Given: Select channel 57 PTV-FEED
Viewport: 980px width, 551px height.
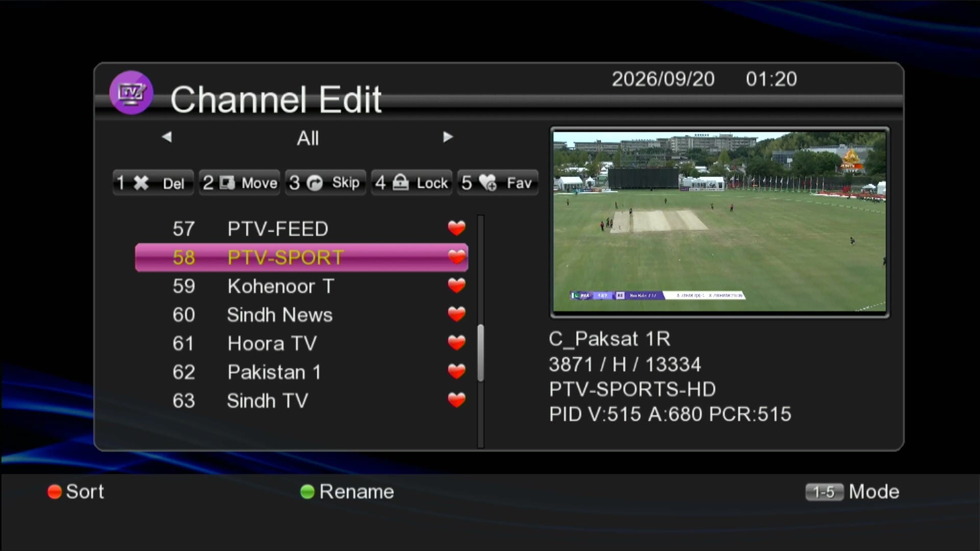Looking at the screenshot, I should [x=302, y=229].
